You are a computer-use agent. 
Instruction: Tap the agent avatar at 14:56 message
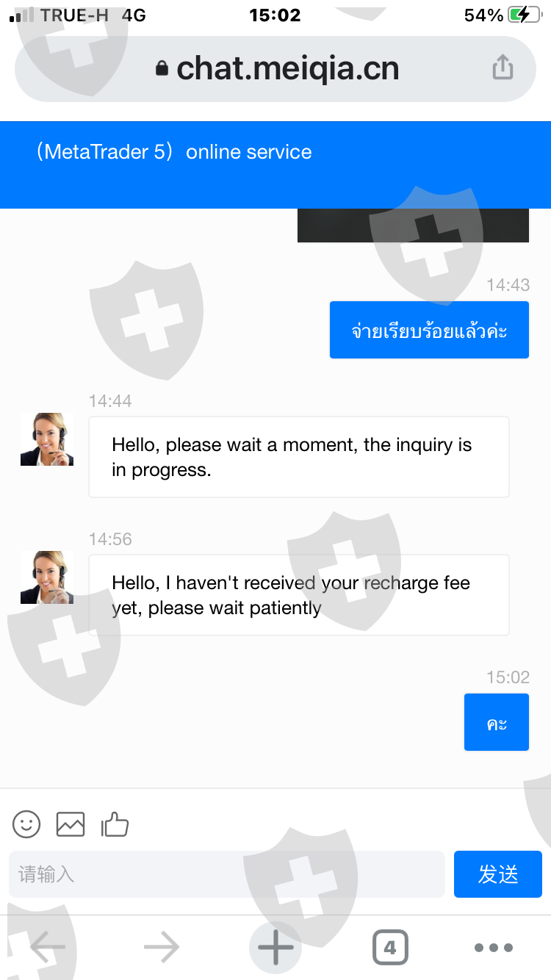[x=47, y=577]
